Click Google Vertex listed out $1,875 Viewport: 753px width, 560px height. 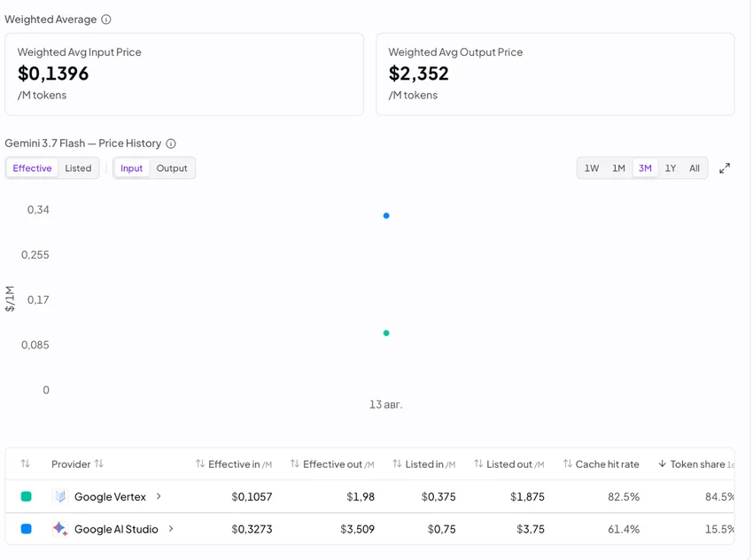527,496
